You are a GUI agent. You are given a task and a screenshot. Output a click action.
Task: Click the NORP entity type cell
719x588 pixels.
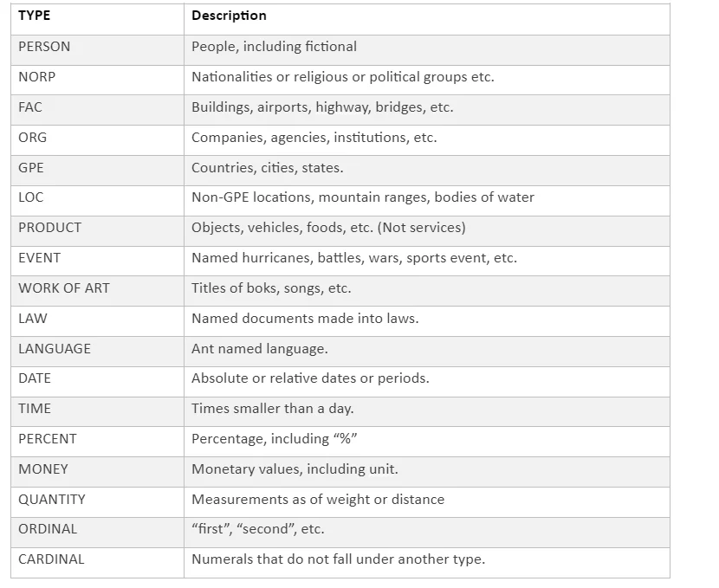36,77
